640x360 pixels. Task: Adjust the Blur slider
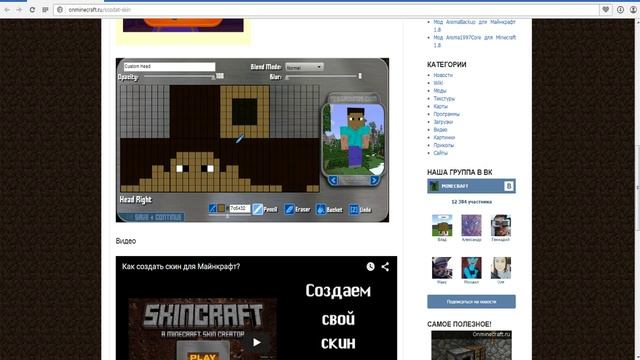tap(322, 76)
